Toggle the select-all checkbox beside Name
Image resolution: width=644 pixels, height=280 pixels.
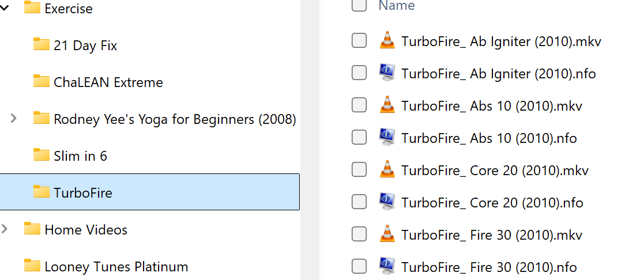359,5
